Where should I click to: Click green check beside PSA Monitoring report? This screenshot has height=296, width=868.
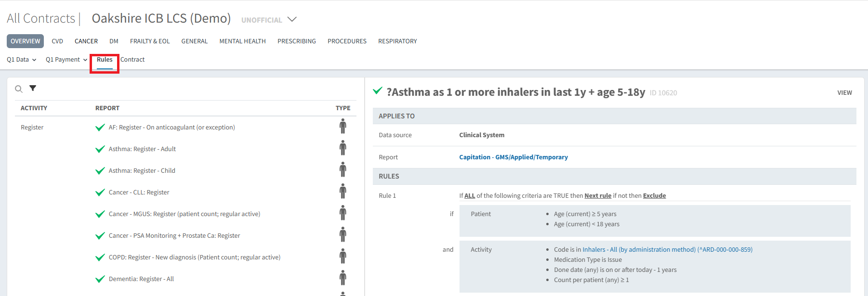[100, 236]
